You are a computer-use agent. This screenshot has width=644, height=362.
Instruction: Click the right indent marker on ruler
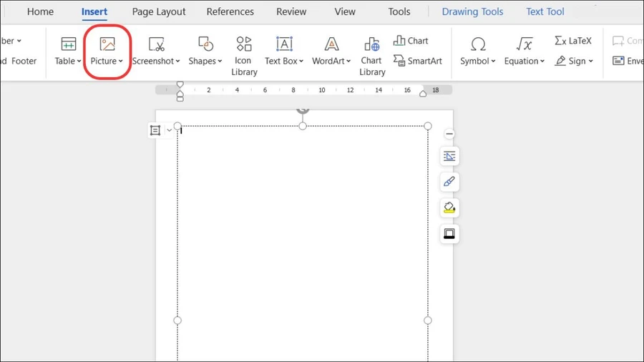[x=423, y=94]
